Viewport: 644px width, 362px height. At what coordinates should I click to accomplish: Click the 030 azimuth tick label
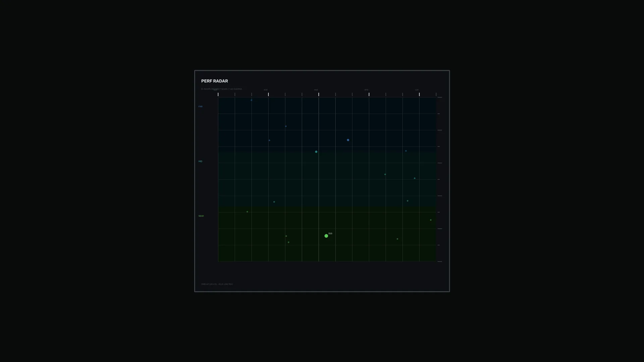tap(266, 90)
